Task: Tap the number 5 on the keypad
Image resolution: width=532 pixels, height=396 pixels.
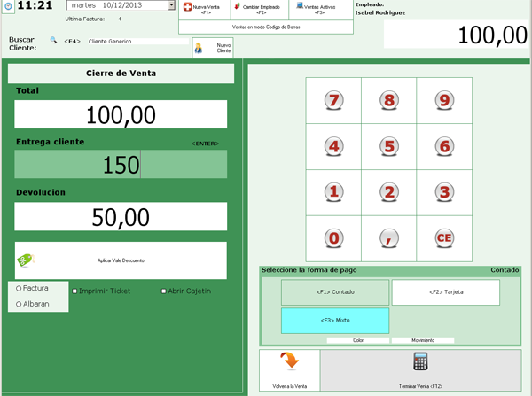Action: [388, 146]
